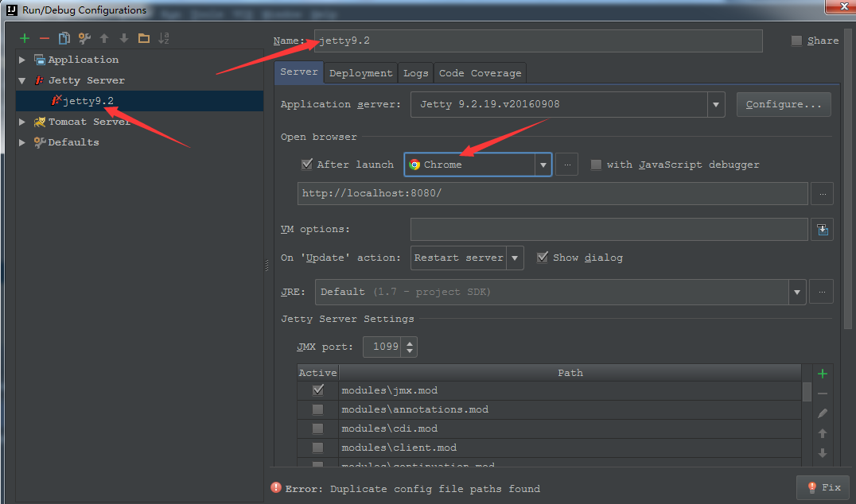Screen dimensions: 856x504
Task: Add new configuration with green plus
Action: pyautogui.click(x=25, y=38)
